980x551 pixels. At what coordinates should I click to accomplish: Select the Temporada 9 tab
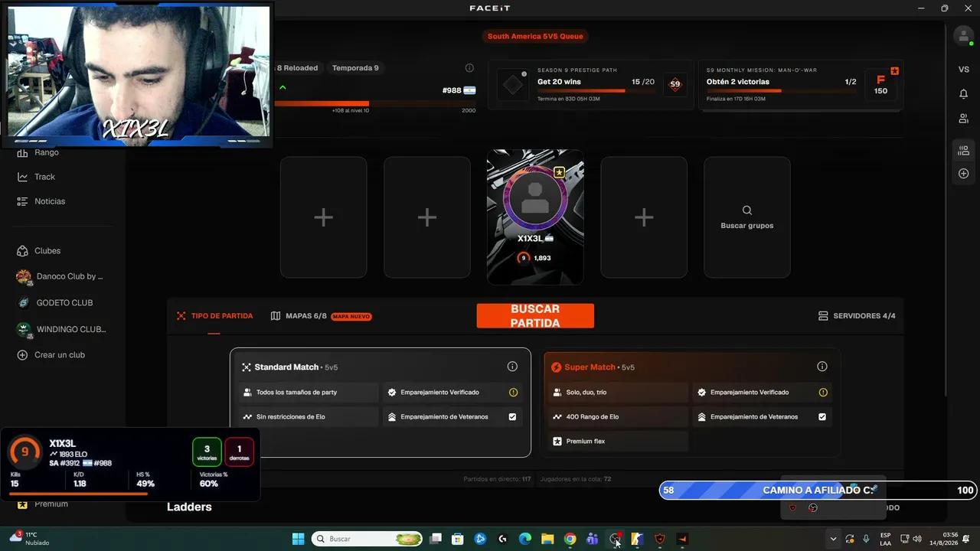[x=355, y=68]
